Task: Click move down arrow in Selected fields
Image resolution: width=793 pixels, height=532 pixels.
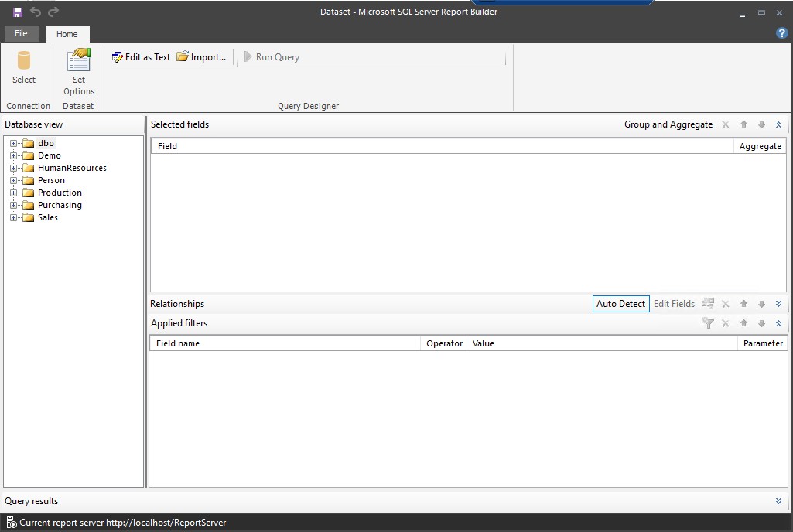Action: coord(761,124)
